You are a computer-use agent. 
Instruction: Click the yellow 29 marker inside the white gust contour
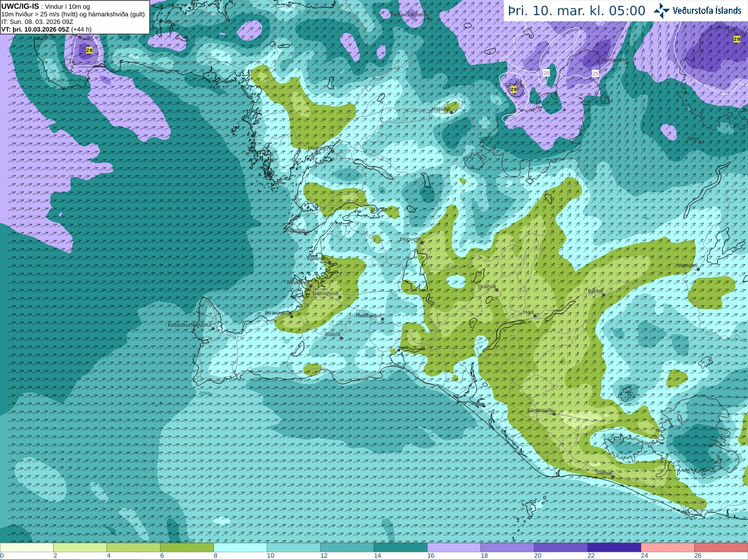coord(514,89)
